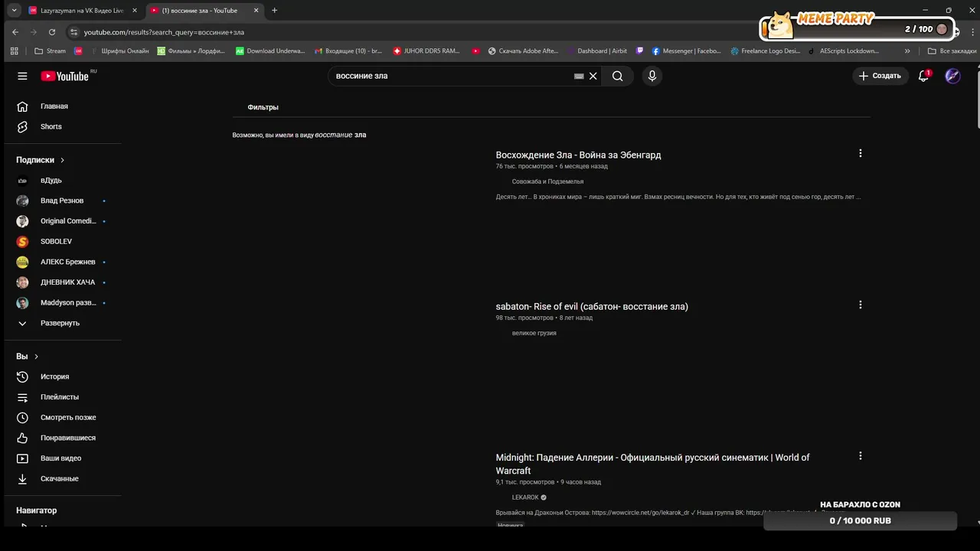Expand the Подписки section chevron

(63, 160)
